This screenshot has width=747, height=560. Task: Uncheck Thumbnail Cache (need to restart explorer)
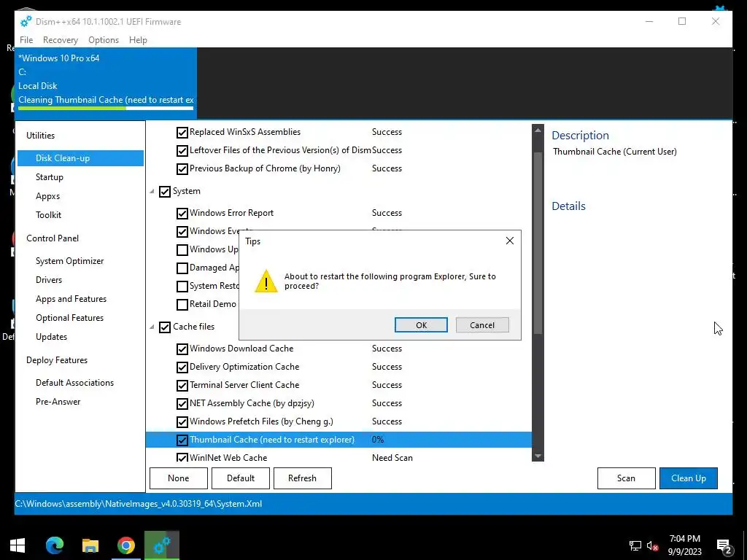click(x=182, y=440)
